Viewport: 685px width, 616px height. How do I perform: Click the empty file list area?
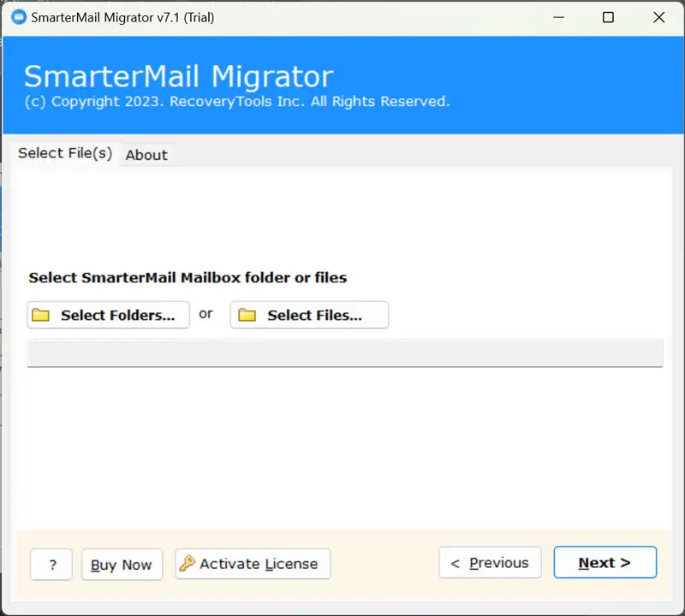pos(344,445)
